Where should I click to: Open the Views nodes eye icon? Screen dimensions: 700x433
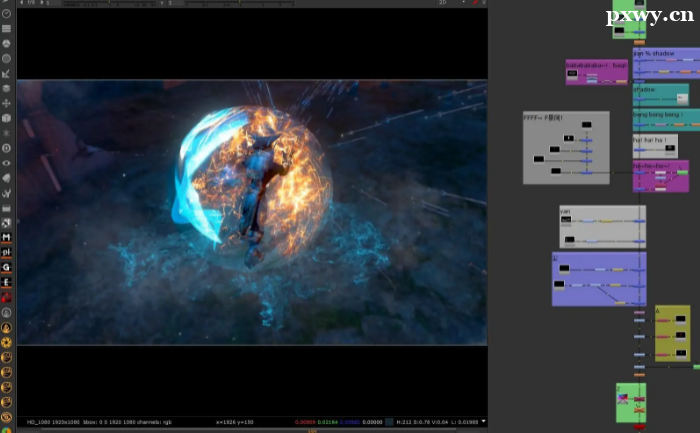coord(6,163)
